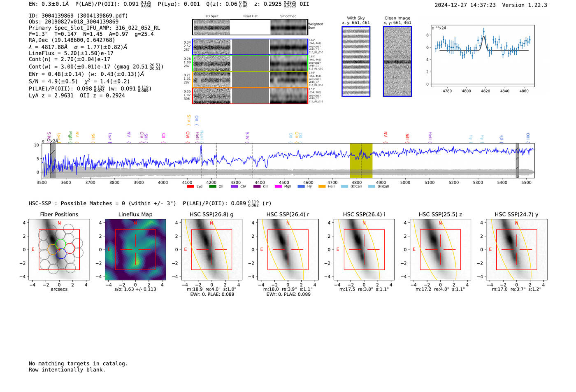Click the Smoothed column header
This screenshot has width=576, height=392.
[x=288, y=16]
